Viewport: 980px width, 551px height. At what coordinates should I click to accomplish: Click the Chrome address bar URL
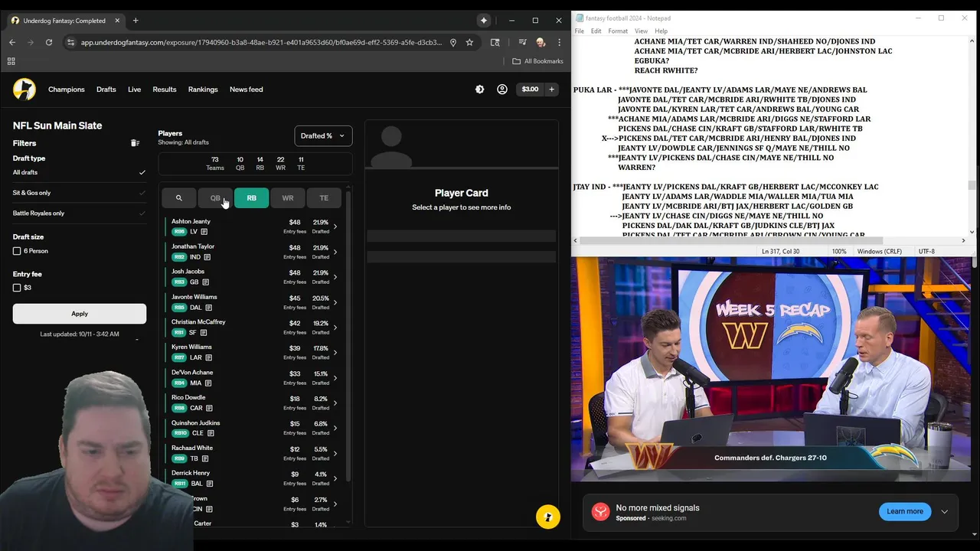click(x=261, y=42)
